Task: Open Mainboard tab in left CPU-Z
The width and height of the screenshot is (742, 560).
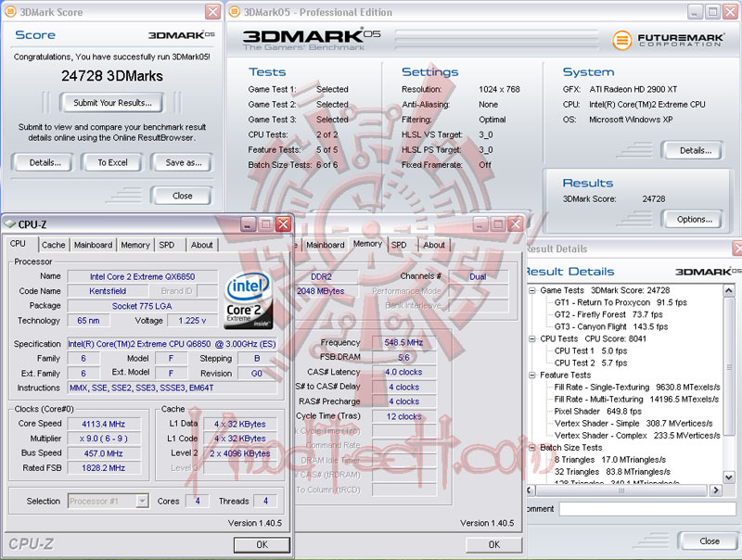Action: coord(94,245)
